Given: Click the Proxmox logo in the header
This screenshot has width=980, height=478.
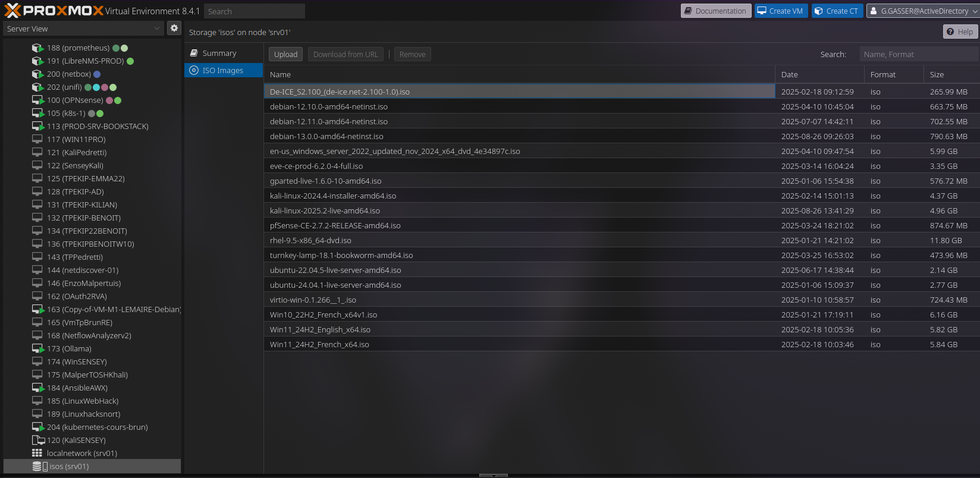Looking at the screenshot, I should tap(54, 11).
